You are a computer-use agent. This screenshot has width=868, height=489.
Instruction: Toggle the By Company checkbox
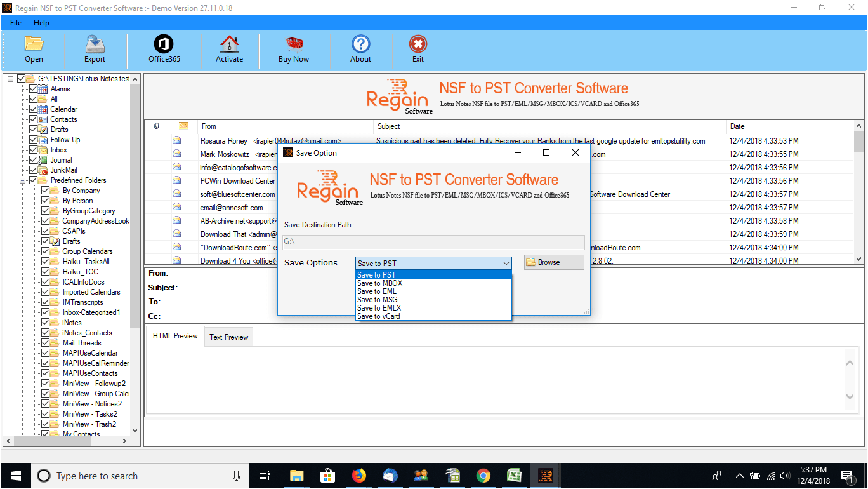click(46, 191)
